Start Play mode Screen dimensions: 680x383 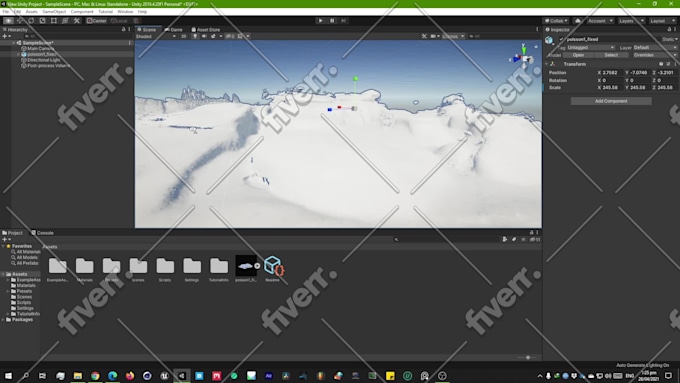tap(320, 20)
